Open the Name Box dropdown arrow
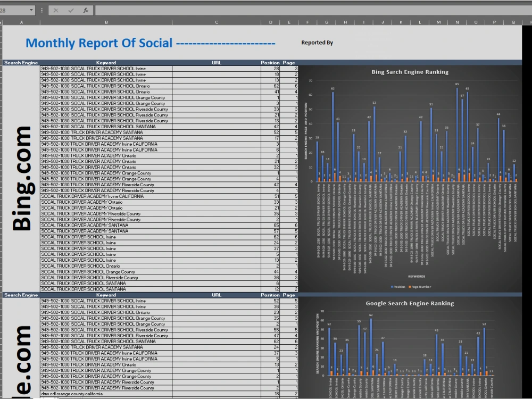The image size is (532, 399). coord(31,10)
